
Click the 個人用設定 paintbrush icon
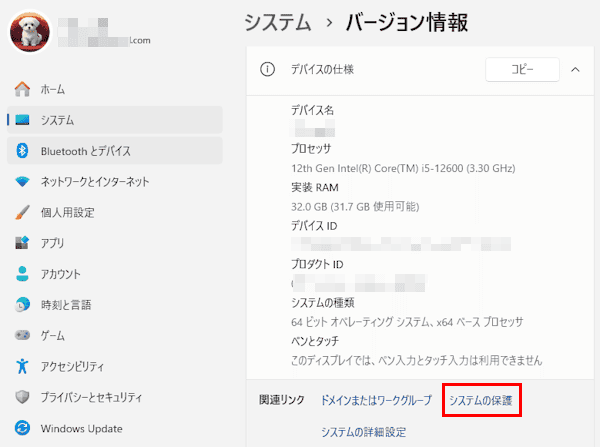click(22, 212)
